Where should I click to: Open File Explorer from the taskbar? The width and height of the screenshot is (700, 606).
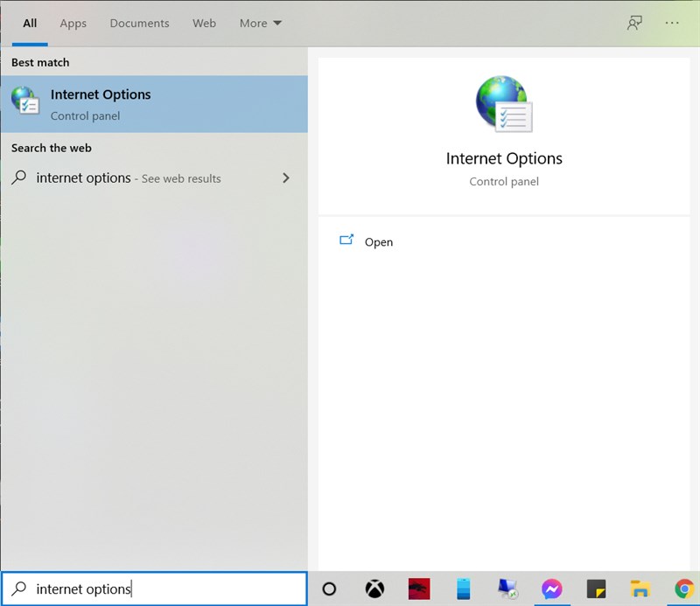640,589
